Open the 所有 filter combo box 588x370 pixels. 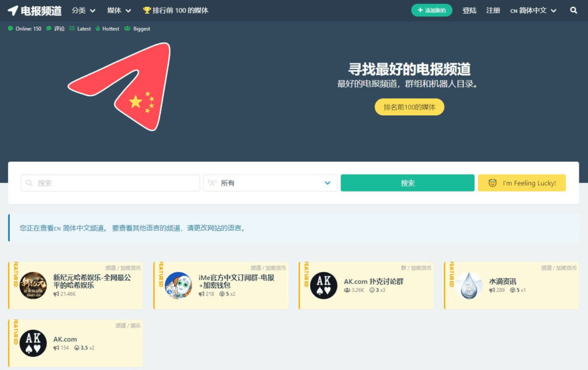click(x=270, y=183)
